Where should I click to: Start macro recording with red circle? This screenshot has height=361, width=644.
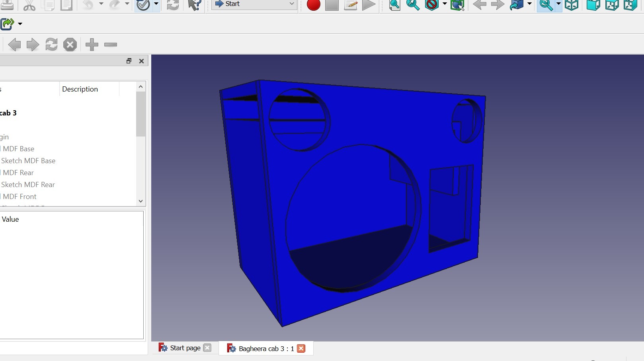(314, 5)
